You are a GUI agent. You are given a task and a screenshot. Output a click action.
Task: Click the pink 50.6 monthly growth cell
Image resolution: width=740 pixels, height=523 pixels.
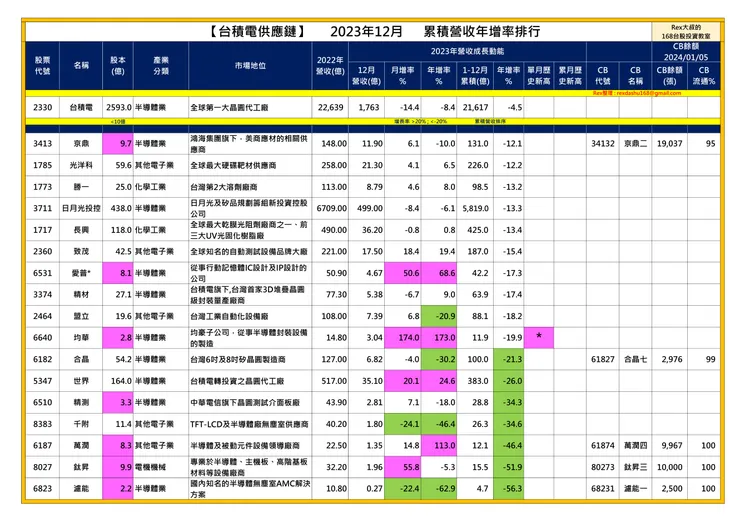(403, 273)
